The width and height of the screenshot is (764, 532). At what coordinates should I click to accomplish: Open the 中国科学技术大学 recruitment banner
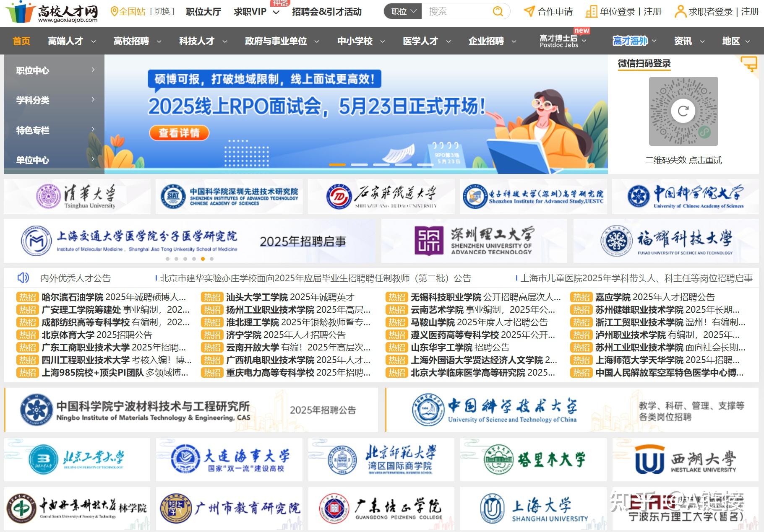pyautogui.click(x=572, y=410)
